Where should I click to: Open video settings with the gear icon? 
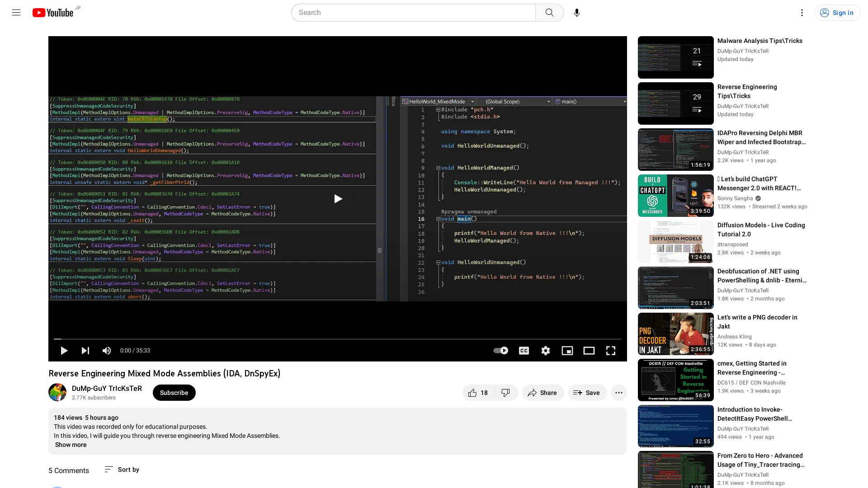click(546, 350)
